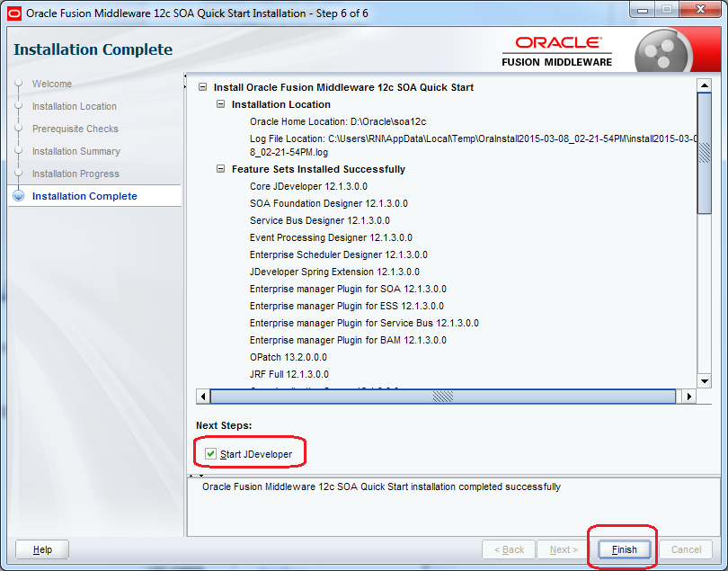Viewport: 728px width, 571px height.
Task: Select JDeveloper Spring Extension 12.1.3.0.0 row
Action: pos(334,272)
